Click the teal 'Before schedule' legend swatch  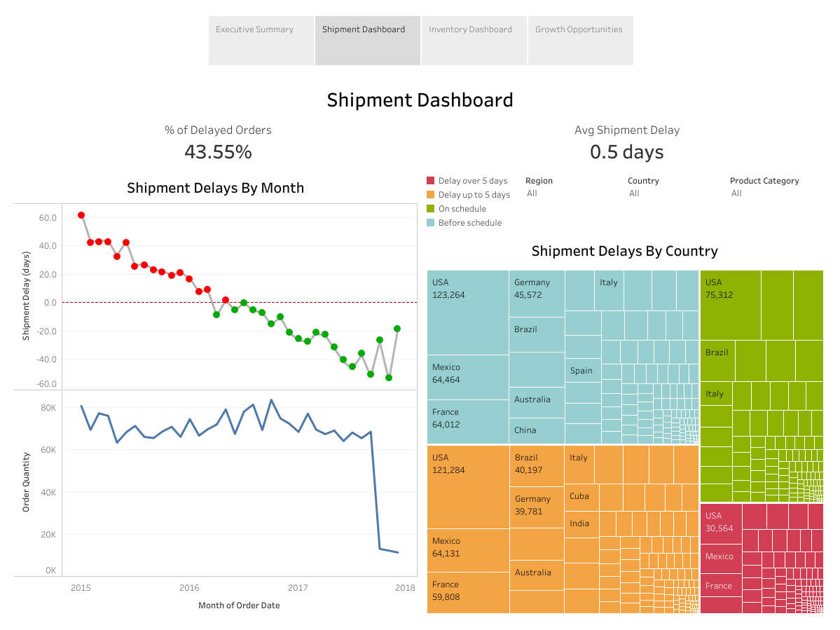click(x=431, y=222)
